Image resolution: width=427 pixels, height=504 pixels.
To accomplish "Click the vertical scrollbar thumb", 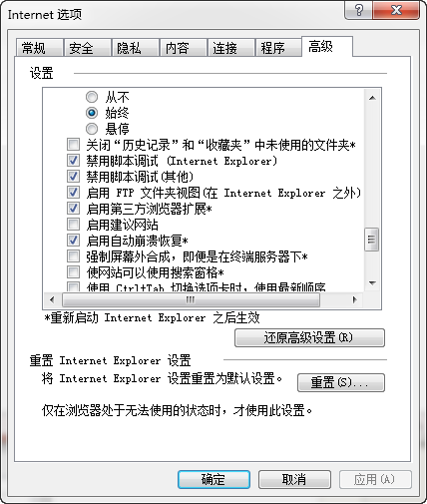I will pyautogui.click(x=372, y=240).
